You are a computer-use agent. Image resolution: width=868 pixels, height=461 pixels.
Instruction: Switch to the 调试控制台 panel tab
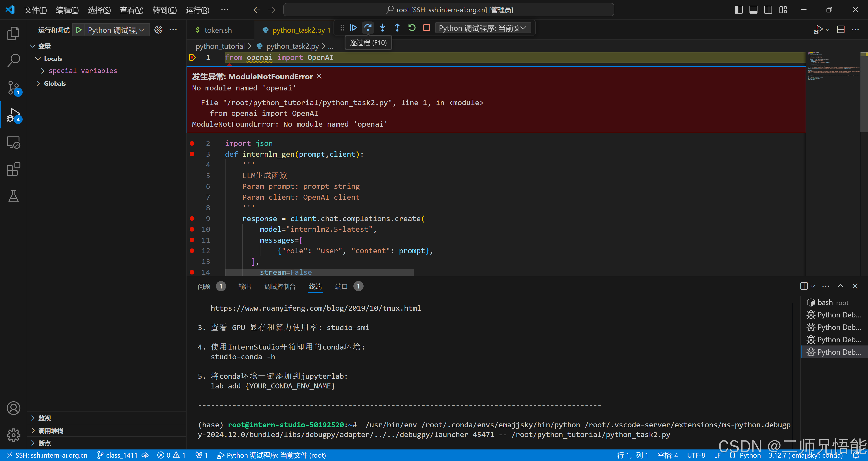(x=280, y=287)
